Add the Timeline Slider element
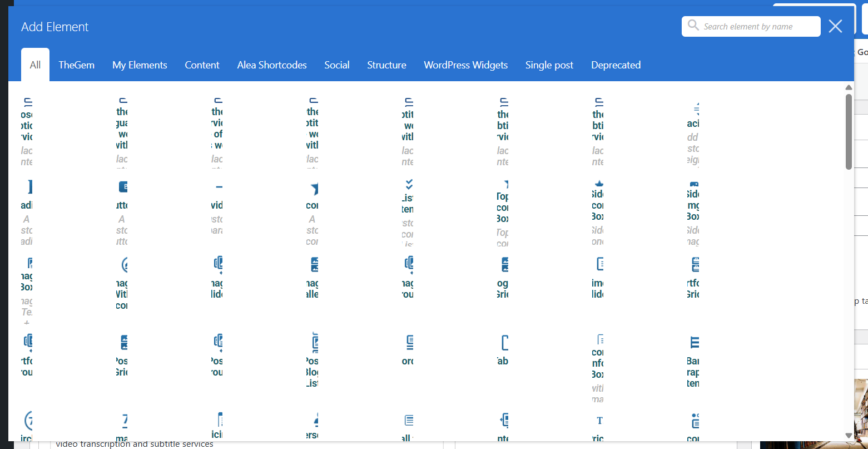868x449 pixels. (598, 278)
